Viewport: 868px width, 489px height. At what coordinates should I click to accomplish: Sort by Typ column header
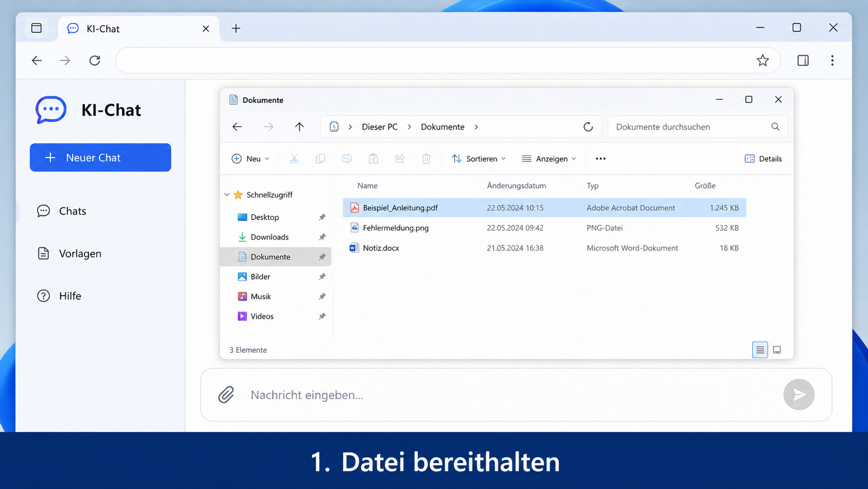(592, 186)
